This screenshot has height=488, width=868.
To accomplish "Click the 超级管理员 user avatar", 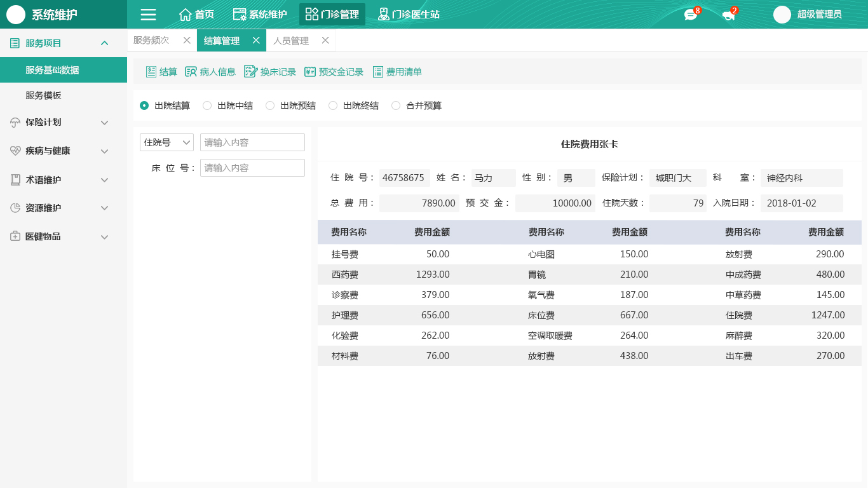I will pos(782,15).
